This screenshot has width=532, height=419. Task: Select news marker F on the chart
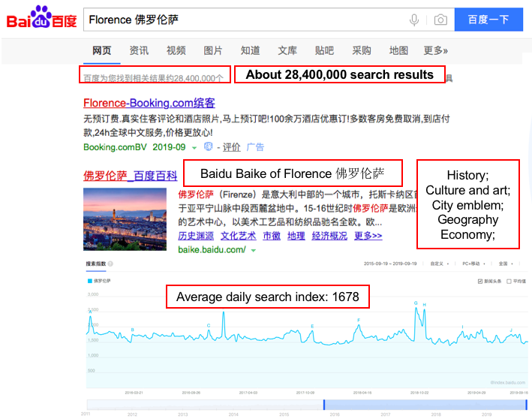coord(359,320)
